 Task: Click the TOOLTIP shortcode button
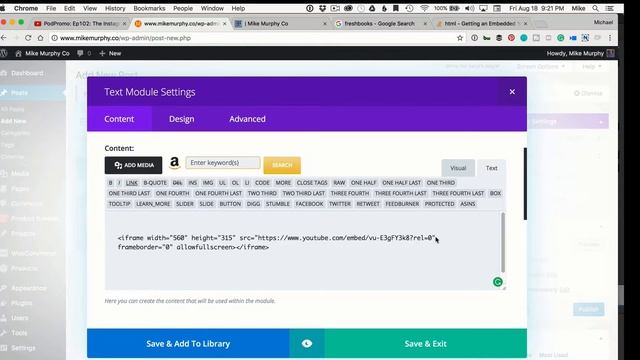click(x=119, y=204)
